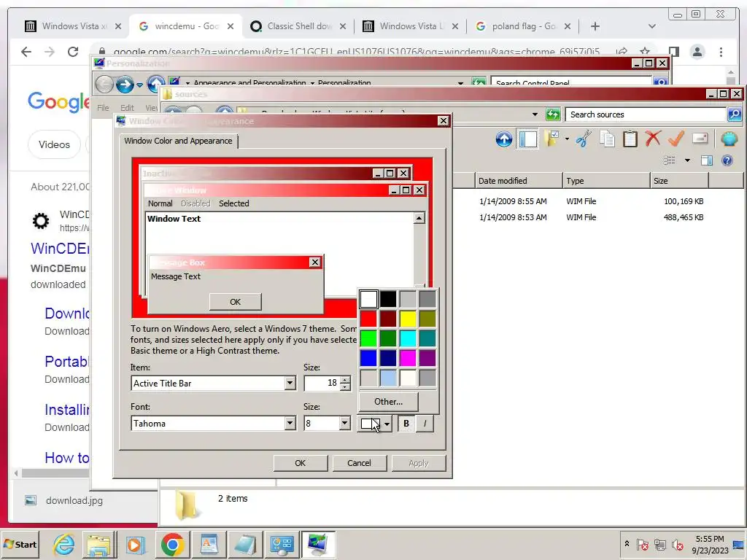
Task: Click the Action Center flag tray icon
Action: [642, 544]
